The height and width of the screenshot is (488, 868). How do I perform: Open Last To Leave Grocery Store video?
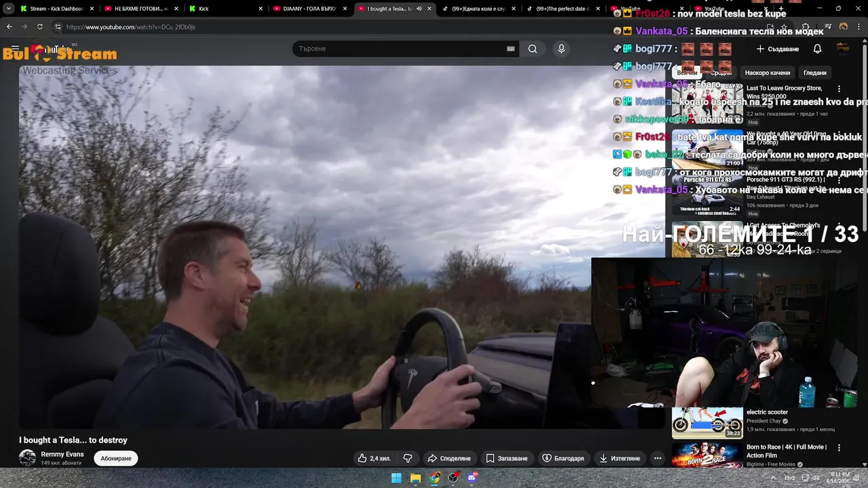(x=785, y=92)
